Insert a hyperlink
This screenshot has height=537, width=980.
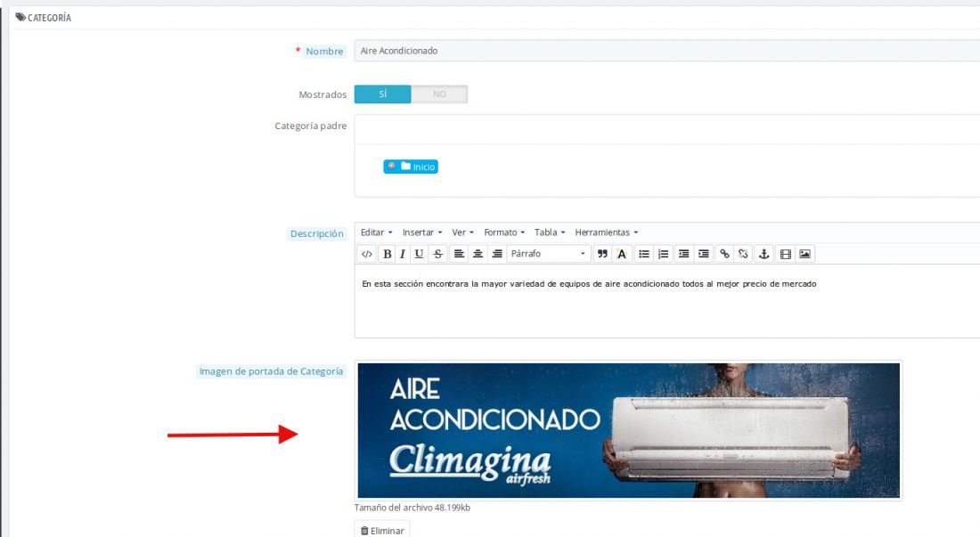click(724, 254)
